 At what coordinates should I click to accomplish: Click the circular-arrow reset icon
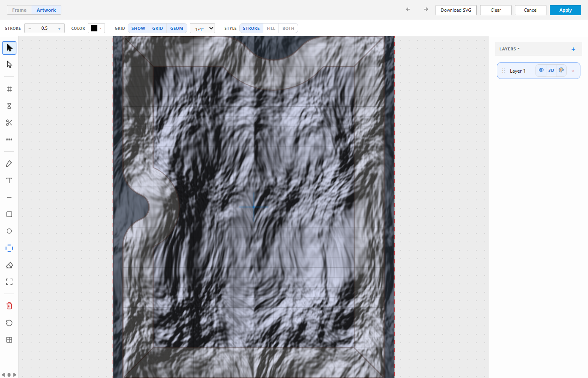(x=9, y=323)
